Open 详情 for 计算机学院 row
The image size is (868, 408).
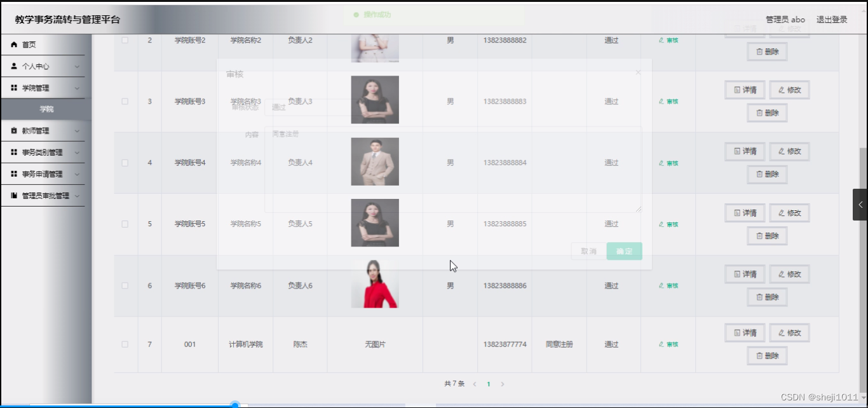tap(745, 332)
